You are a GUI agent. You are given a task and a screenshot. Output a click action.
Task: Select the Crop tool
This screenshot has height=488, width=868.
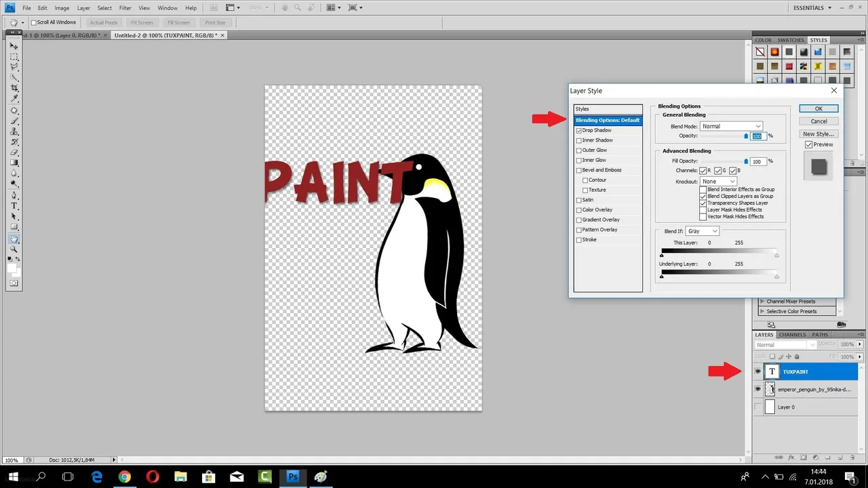tap(14, 89)
